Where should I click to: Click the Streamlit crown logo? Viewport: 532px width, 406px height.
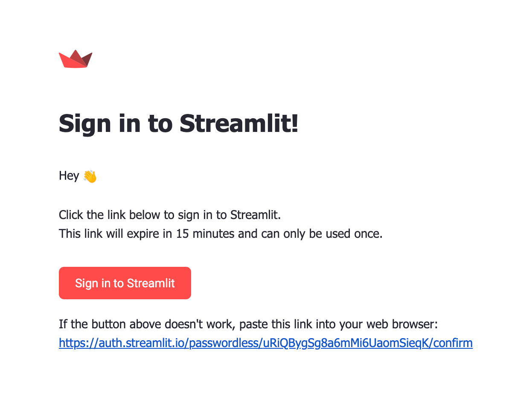tap(76, 59)
